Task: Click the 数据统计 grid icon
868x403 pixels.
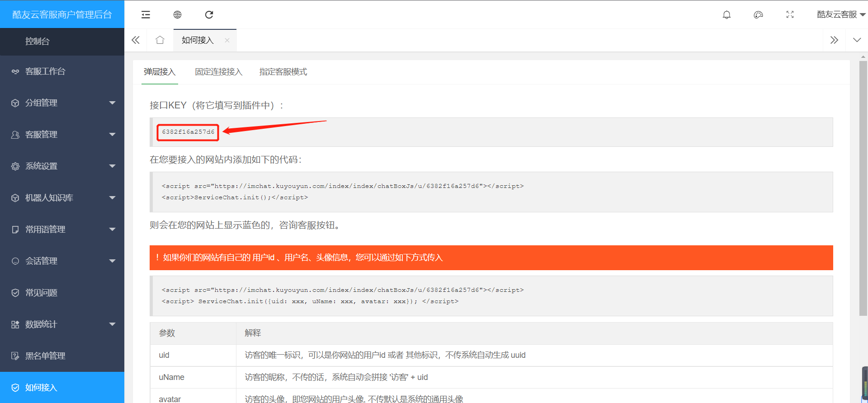Action: pyautogui.click(x=15, y=324)
